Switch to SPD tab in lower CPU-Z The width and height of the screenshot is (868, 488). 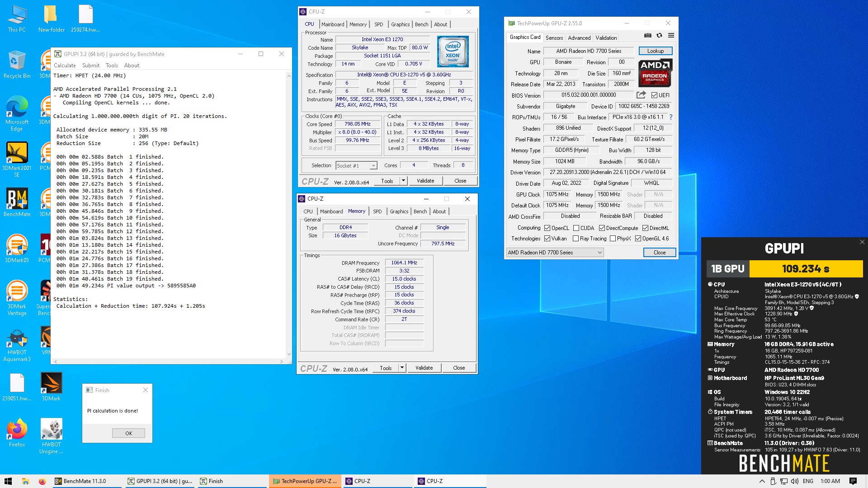point(377,211)
